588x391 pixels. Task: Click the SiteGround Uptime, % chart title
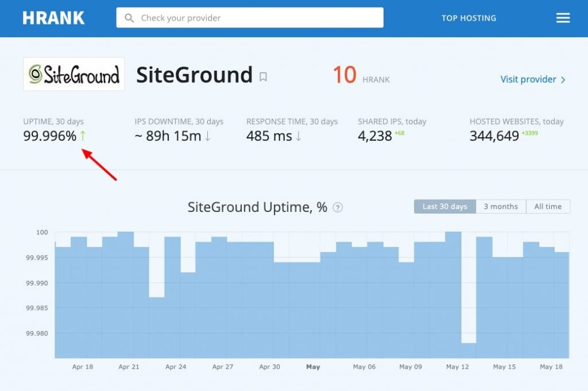point(257,207)
